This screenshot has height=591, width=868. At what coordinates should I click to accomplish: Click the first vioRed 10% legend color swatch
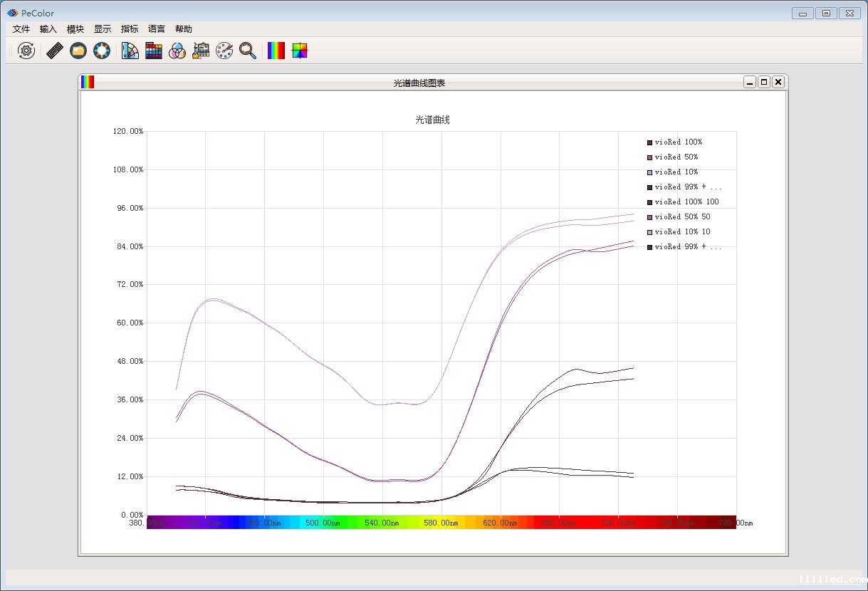tap(649, 172)
